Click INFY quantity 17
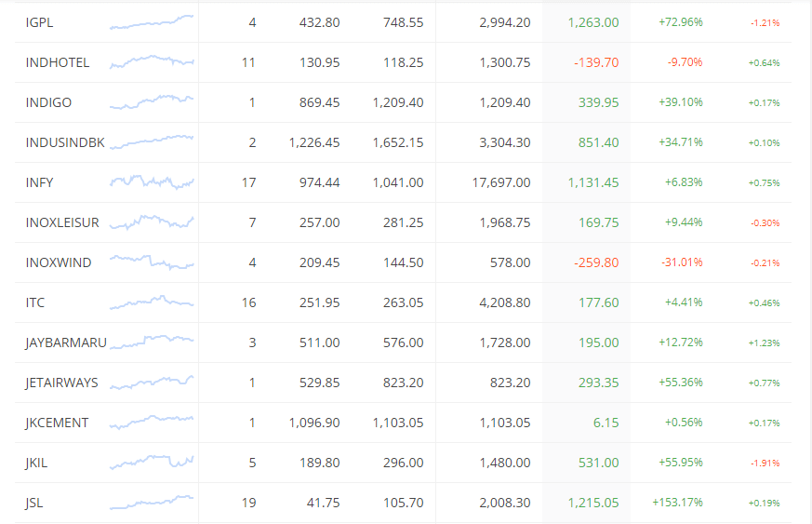 point(249,182)
